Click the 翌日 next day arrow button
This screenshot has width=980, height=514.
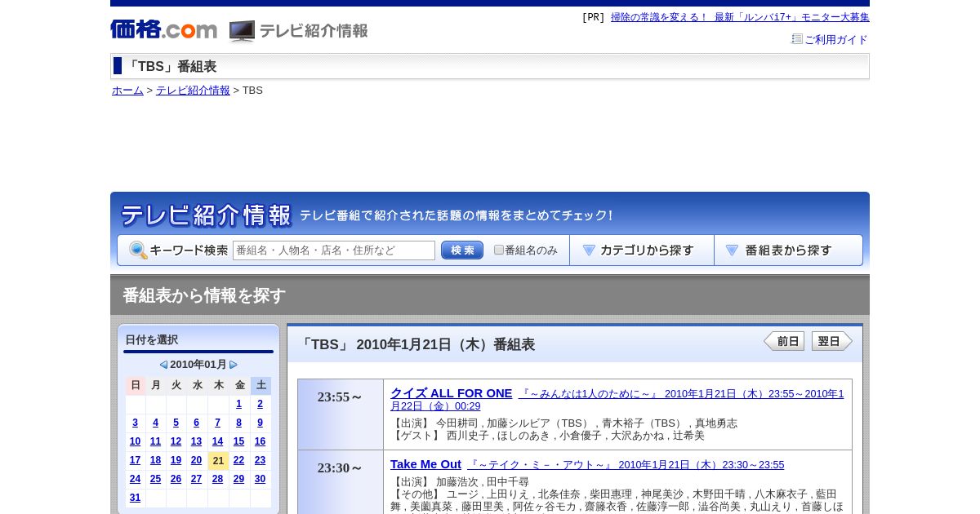click(832, 341)
